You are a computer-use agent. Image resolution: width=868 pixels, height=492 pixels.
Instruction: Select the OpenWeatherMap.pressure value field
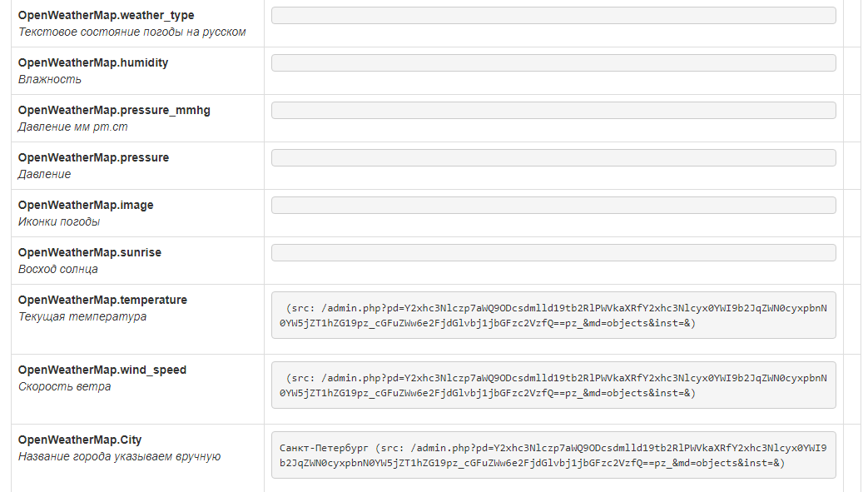point(553,158)
